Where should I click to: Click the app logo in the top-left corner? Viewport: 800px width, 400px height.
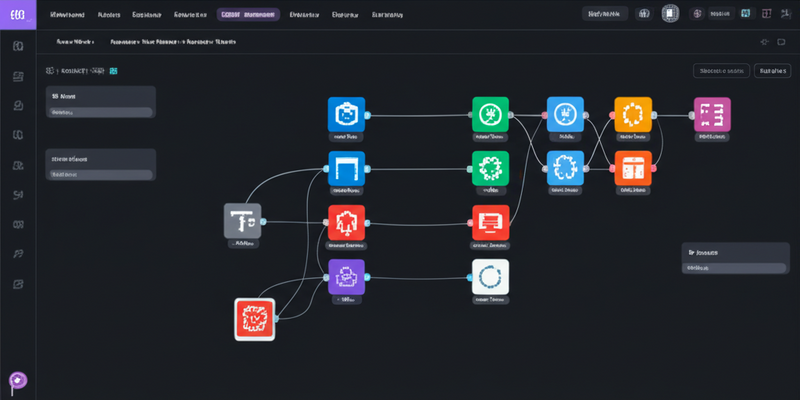click(17, 15)
